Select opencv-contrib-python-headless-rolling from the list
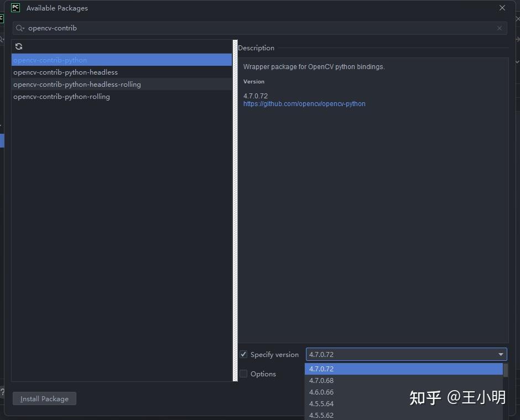 pyautogui.click(x=77, y=84)
